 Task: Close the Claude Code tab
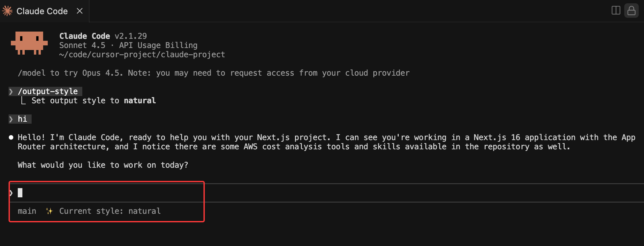[x=79, y=11]
